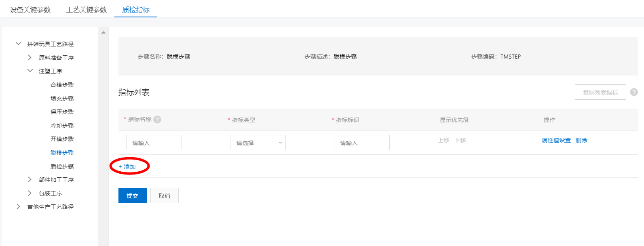The height and width of the screenshot is (246, 644).
Task: Click the 部件加工工序 label
Action: tap(56, 180)
